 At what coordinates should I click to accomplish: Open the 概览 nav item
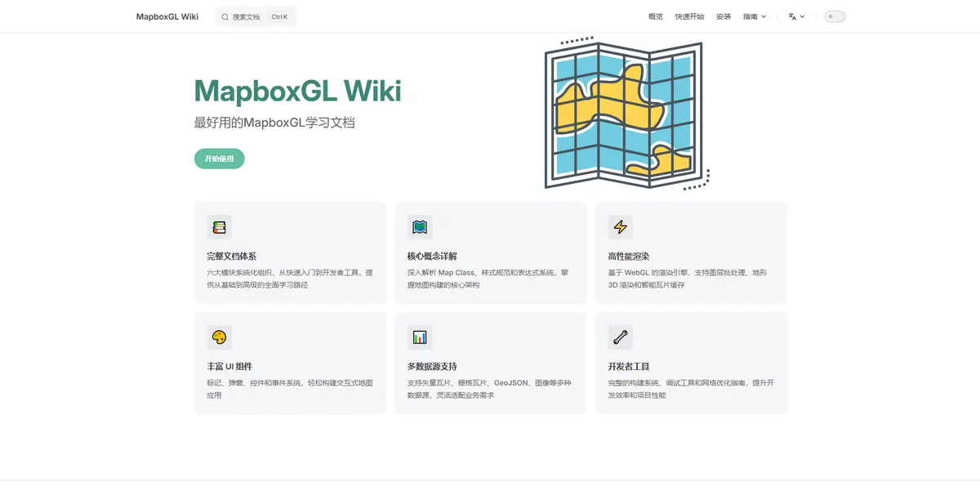tap(656, 16)
